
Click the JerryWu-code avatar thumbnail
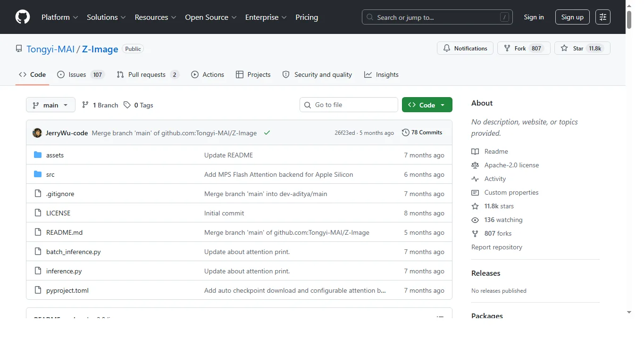[37, 133]
